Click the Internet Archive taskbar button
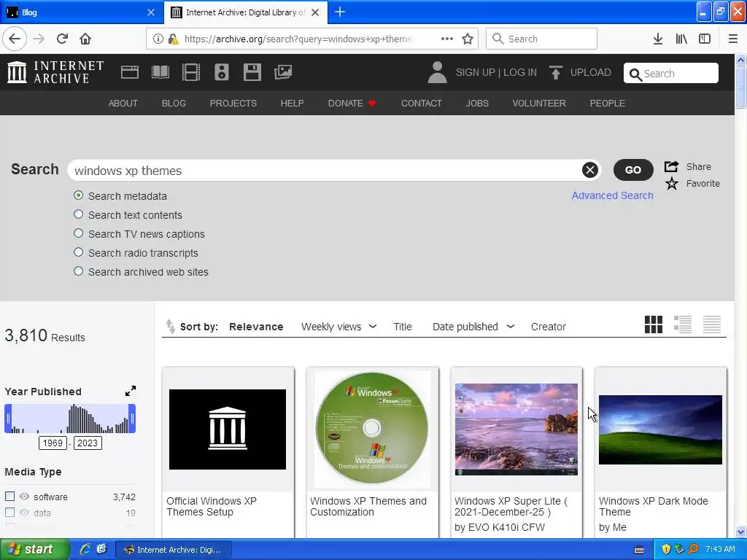The image size is (747, 560). click(174, 550)
